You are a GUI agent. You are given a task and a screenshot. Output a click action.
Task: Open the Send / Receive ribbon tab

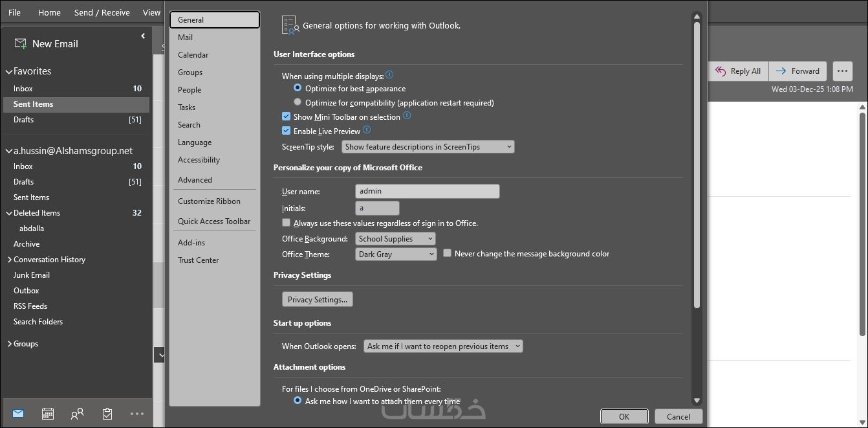pyautogui.click(x=102, y=12)
